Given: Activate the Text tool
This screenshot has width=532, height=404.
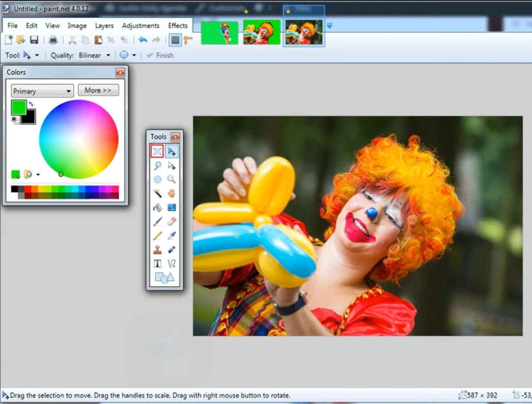Looking at the screenshot, I should coord(157,264).
